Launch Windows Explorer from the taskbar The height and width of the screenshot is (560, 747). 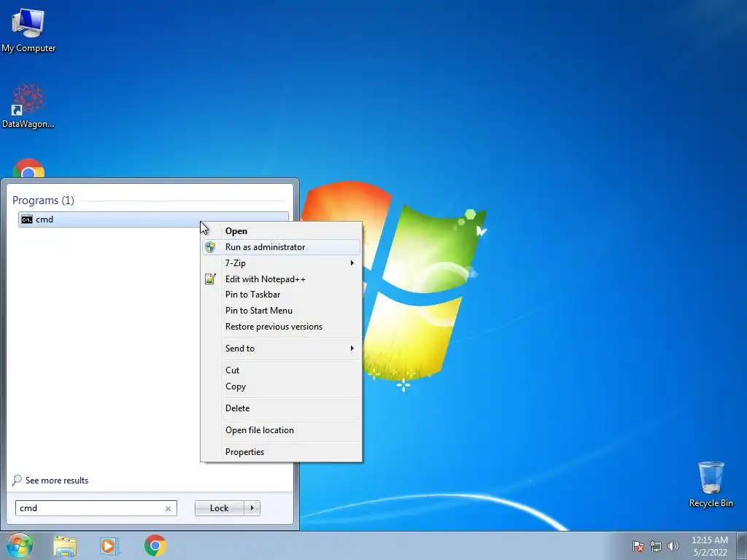point(65,545)
